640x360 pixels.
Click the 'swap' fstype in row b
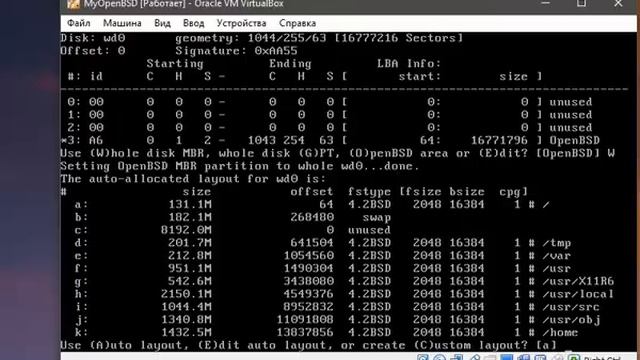pyautogui.click(x=377, y=218)
